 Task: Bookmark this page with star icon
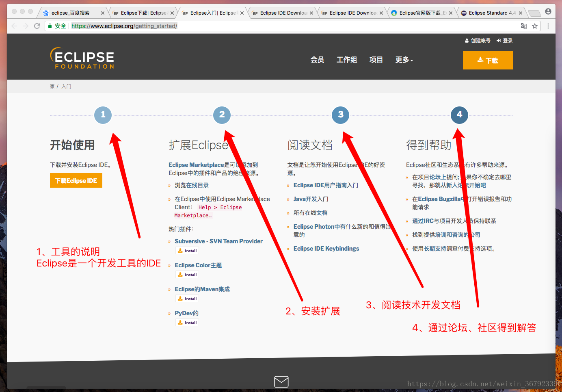click(x=535, y=26)
